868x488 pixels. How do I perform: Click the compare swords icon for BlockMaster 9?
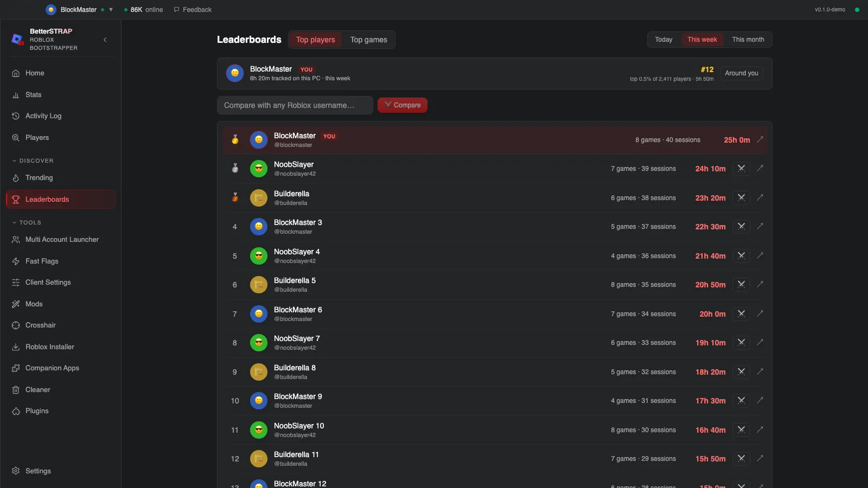click(x=741, y=401)
